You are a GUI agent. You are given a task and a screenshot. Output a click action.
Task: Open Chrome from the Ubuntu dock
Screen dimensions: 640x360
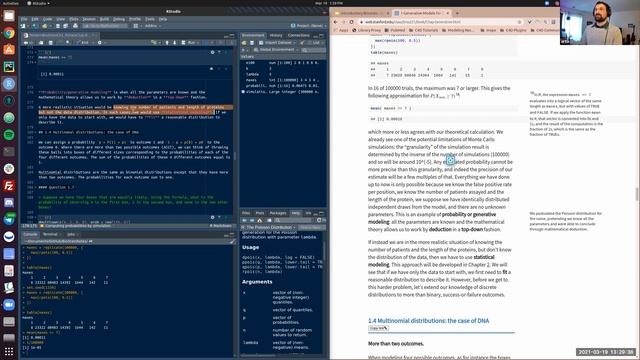pyautogui.click(x=9, y=33)
